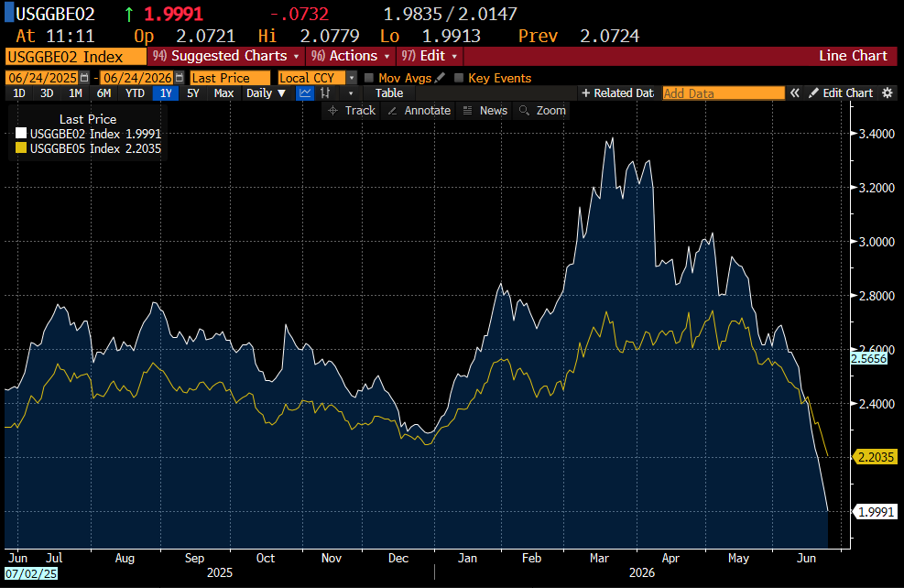Click the Dec x-axis month label
Screen dimensions: 904x588
point(398,558)
